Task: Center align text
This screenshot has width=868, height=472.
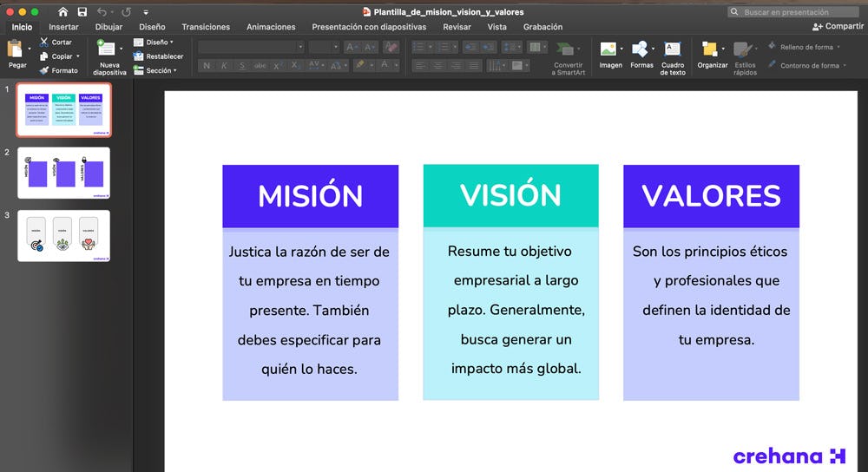Action: [437, 65]
